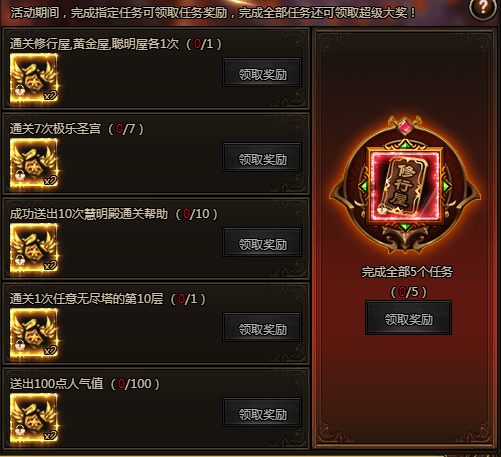Select the 修行屋 grand prize card icon
This screenshot has height=457, width=501.
pos(405,185)
